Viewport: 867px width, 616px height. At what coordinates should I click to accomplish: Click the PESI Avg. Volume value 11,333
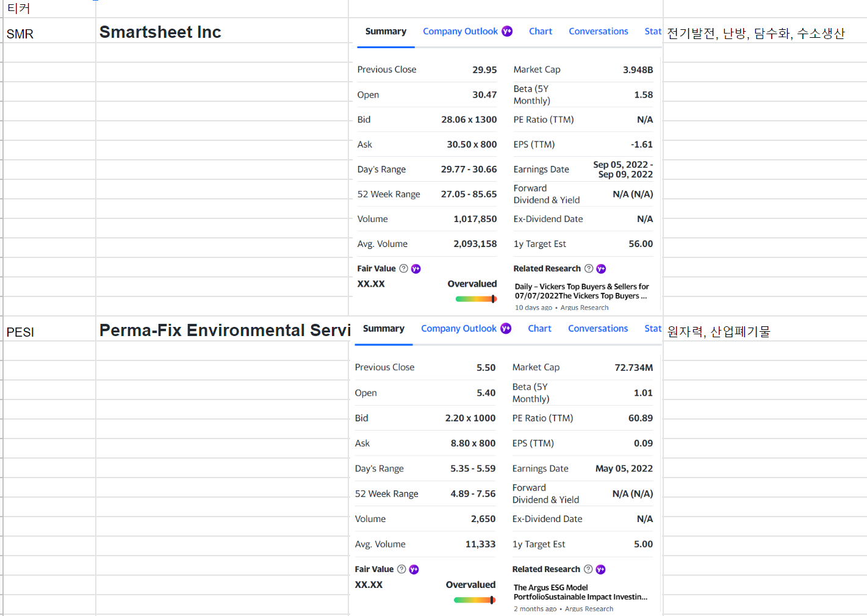point(480,544)
